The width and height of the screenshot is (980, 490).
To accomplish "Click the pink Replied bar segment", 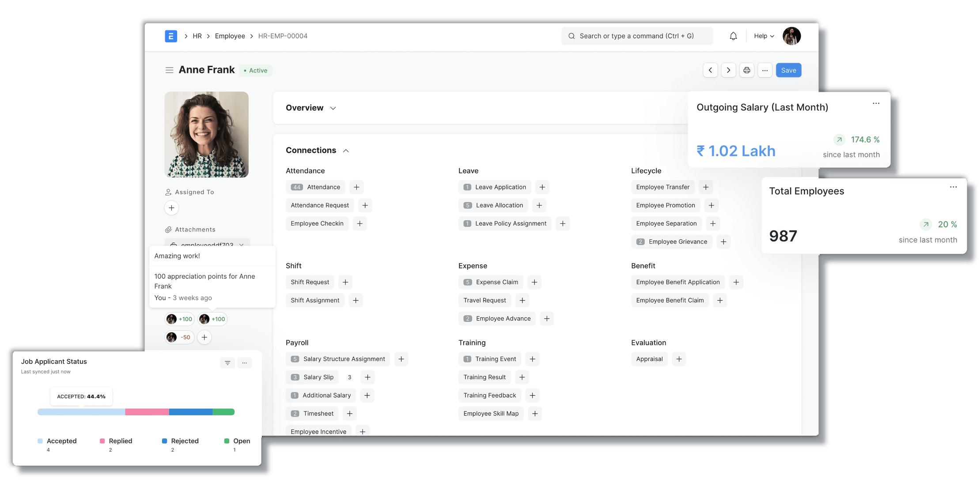I will [x=147, y=412].
